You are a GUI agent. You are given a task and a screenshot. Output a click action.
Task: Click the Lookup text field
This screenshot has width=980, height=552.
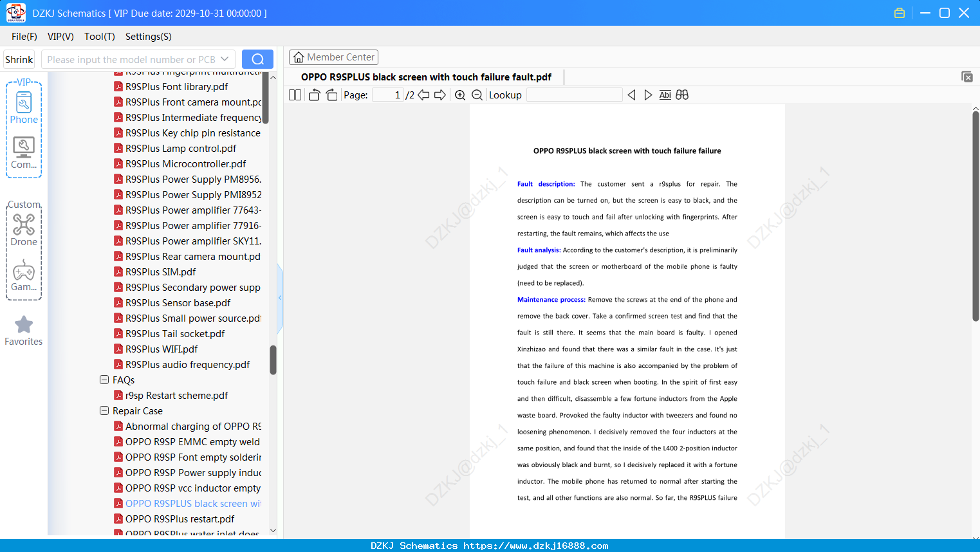(574, 95)
